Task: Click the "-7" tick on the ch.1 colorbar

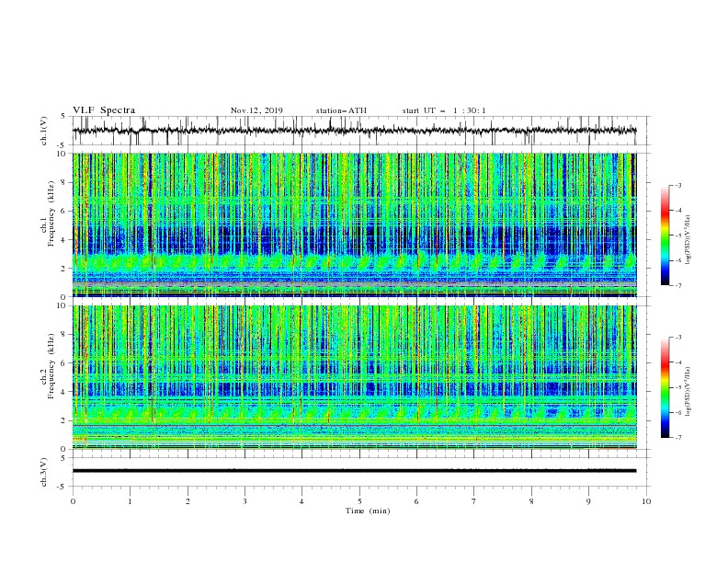Action: coord(678,285)
